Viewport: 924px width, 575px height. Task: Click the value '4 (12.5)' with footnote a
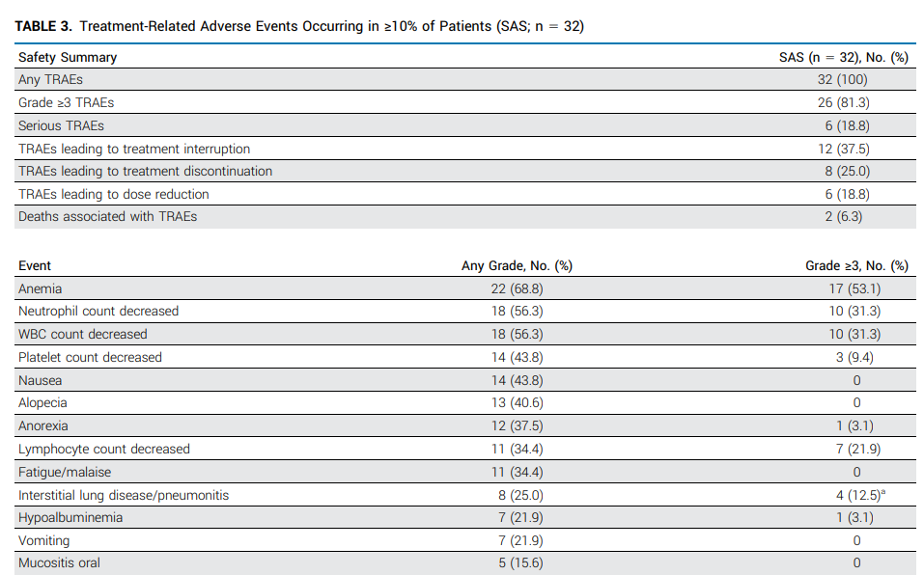(x=860, y=496)
